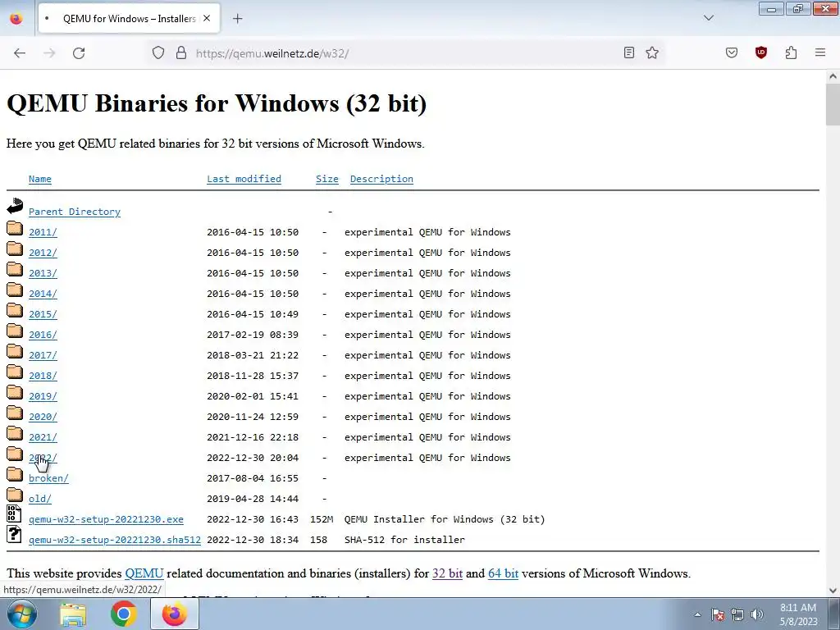840x630 pixels.
Task: Close the QEMU for Windows tab
Action: tap(207, 18)
